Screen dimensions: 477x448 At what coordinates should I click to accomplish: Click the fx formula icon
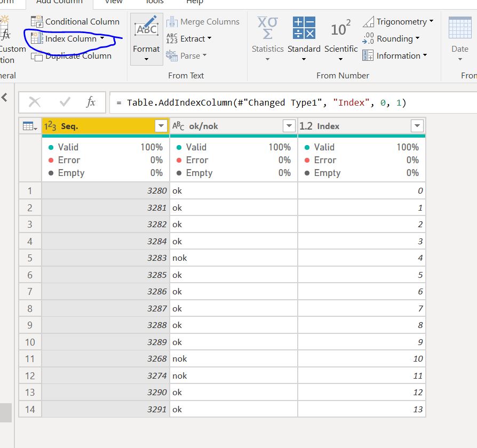(91, 102)
